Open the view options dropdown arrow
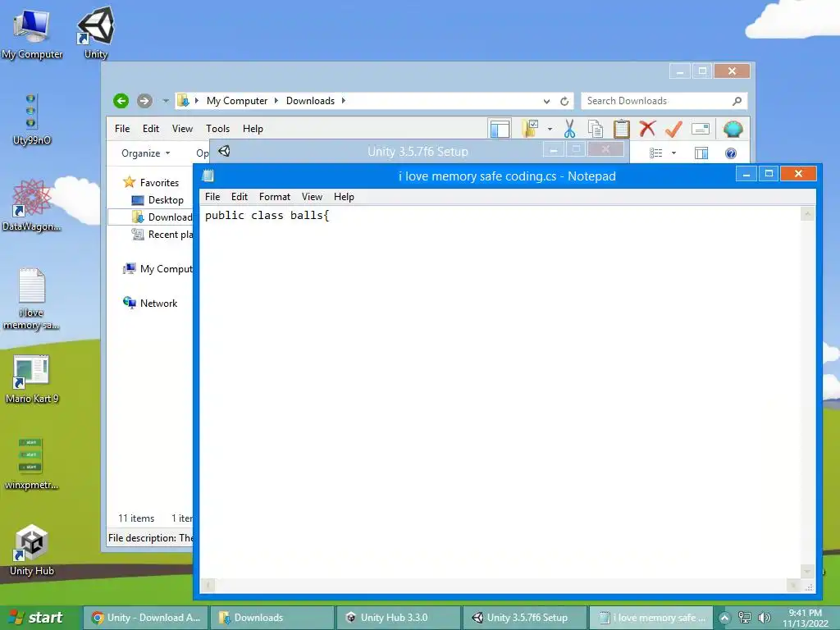This screenshot has height=630, width=840. point(674,153)
